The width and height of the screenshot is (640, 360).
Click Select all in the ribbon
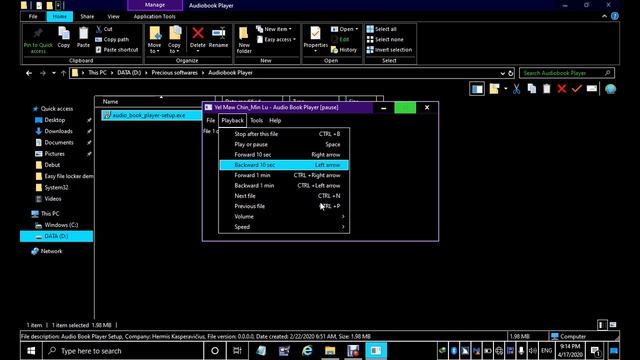382,29
